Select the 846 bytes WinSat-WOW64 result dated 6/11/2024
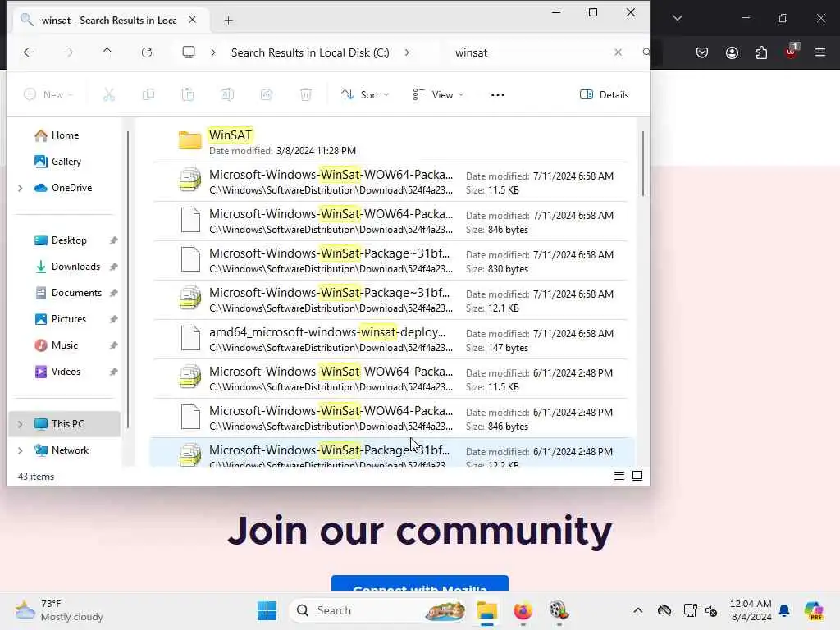840x630 pixels. click(x=390, y=418)
